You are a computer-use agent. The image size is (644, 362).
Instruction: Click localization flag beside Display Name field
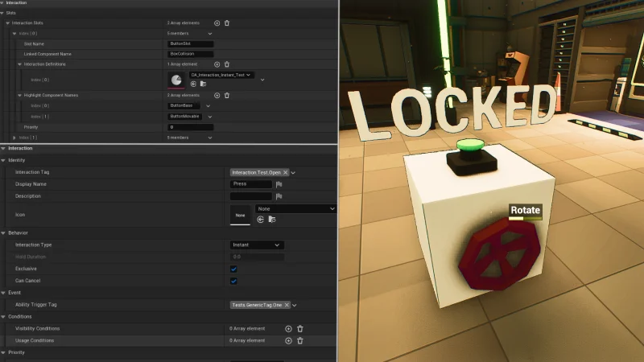pos(279,184)
